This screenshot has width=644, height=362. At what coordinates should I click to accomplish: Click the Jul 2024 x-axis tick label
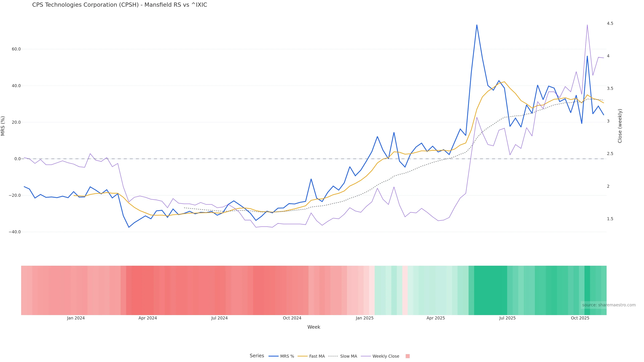(x=219, y=318)
